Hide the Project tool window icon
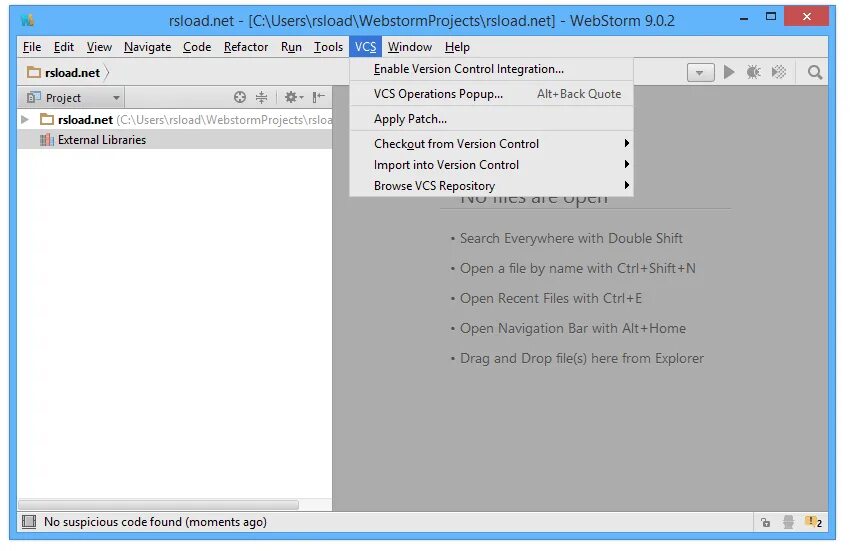Viewport: 850px width, 551px height. (x=318, y=97)
